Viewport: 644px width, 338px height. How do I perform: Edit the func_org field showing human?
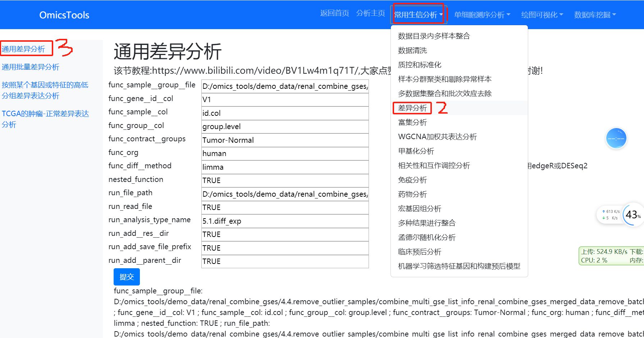pyautogui.click(x=285, y=154)
